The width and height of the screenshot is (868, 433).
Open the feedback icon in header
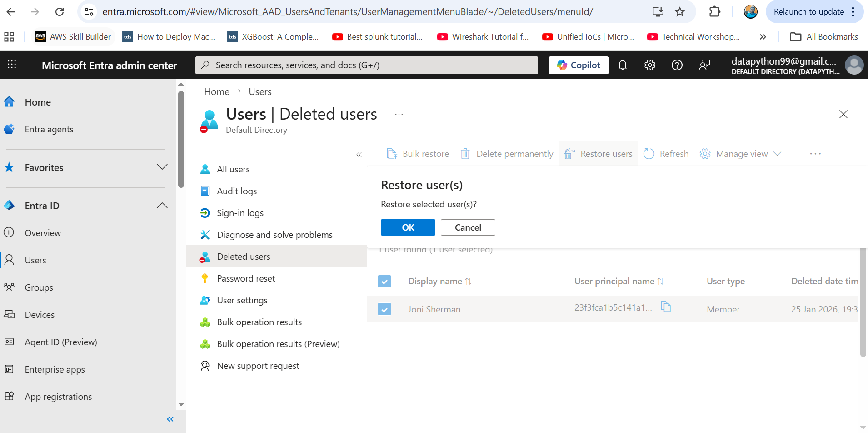(x=704, y=65)
